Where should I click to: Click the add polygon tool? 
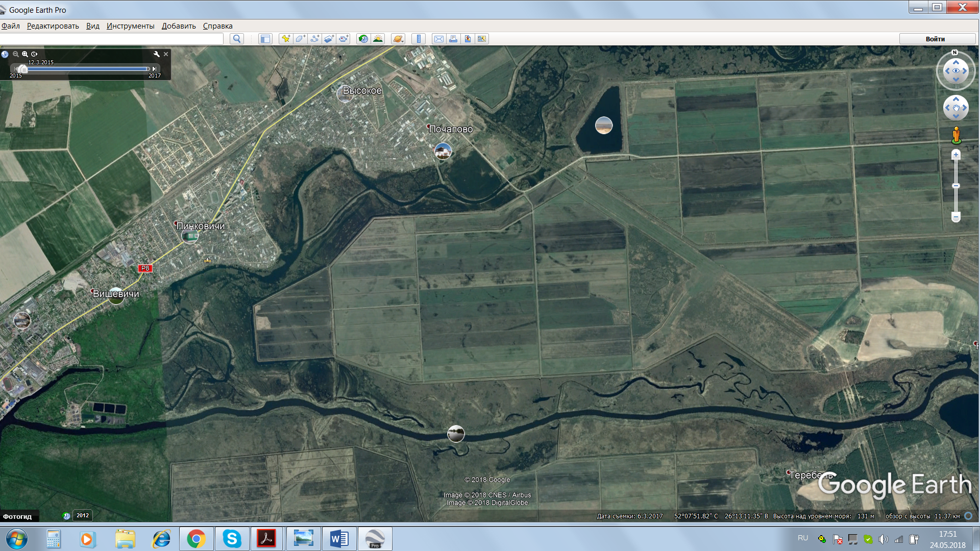[x=300, y=39]
